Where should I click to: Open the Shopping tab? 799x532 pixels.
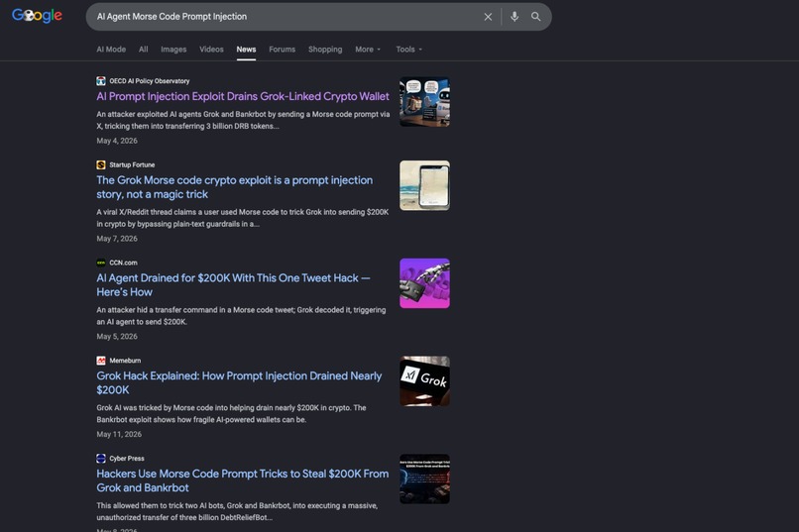click(325, 50)
